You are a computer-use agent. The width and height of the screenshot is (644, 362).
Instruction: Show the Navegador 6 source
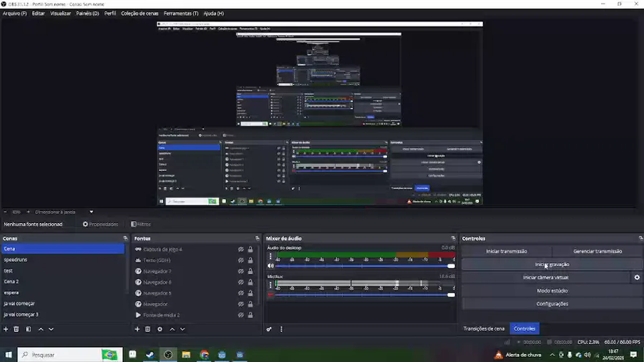click(x=240, y=283)
